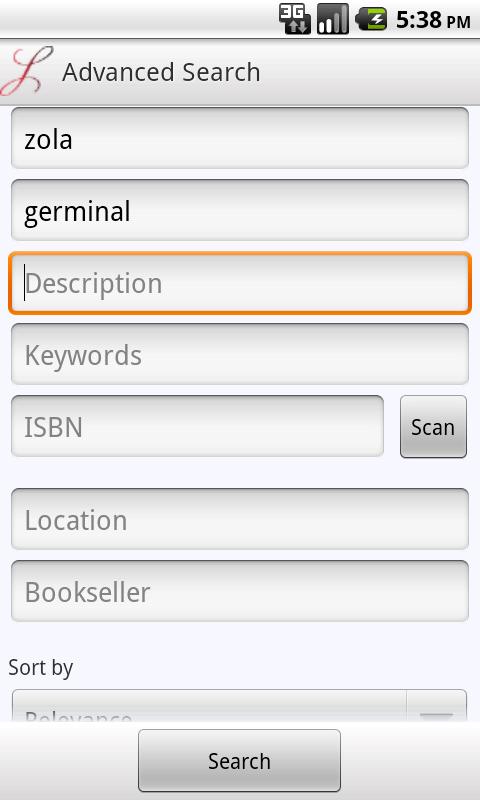
Task: Focus the field containing germinal
Action: (x=240, y=210)
